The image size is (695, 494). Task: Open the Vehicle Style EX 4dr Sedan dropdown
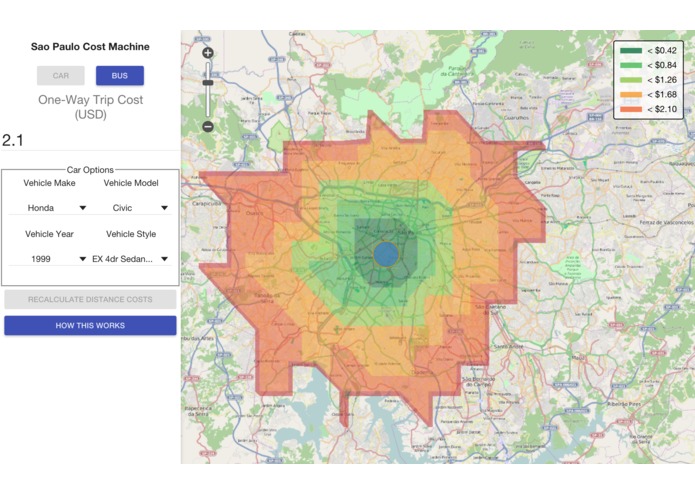[x=131, y=259]
